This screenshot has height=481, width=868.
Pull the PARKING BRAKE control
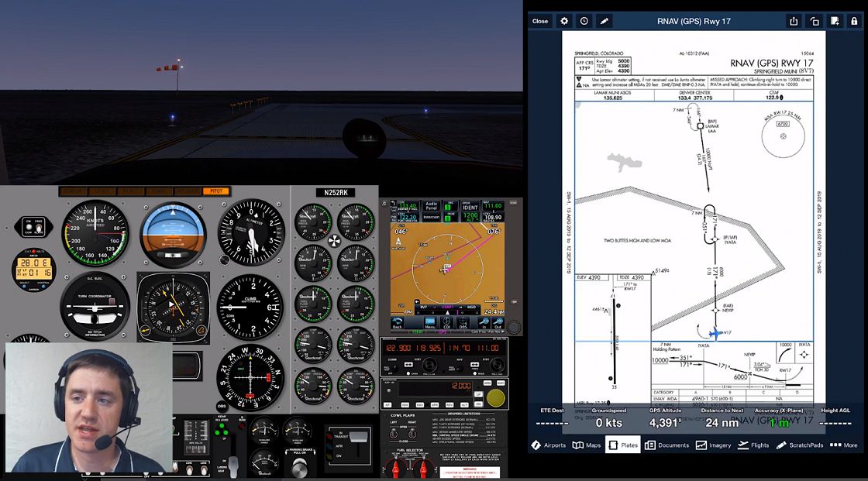298,468
